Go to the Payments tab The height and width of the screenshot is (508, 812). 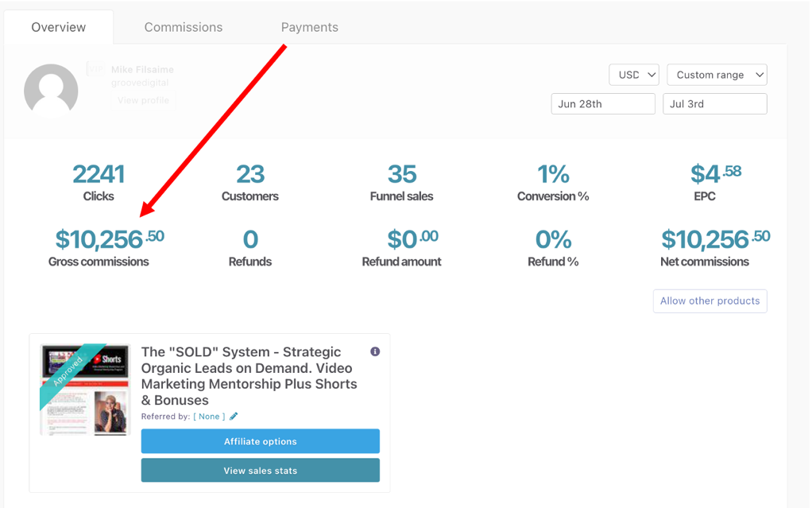point(309,27)
